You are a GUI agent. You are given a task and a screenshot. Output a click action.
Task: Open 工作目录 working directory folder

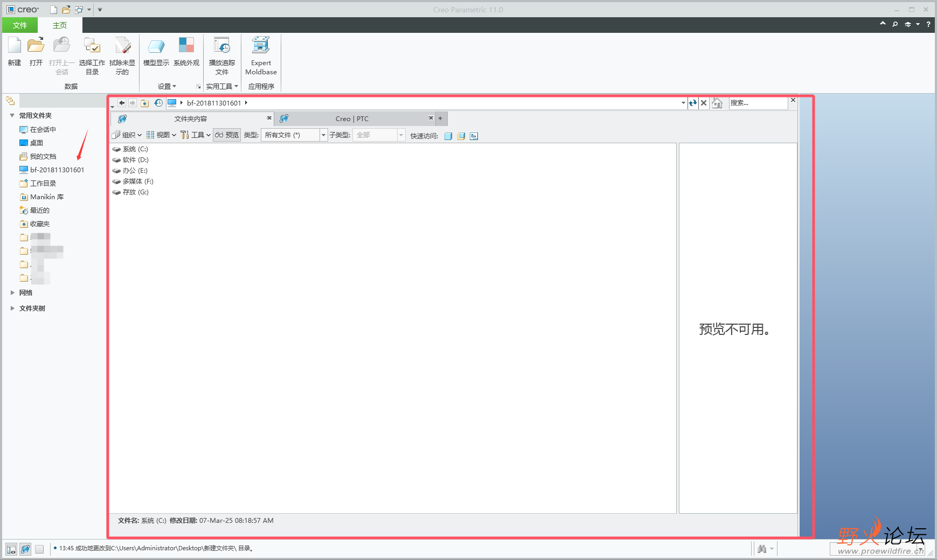[38, 184]
